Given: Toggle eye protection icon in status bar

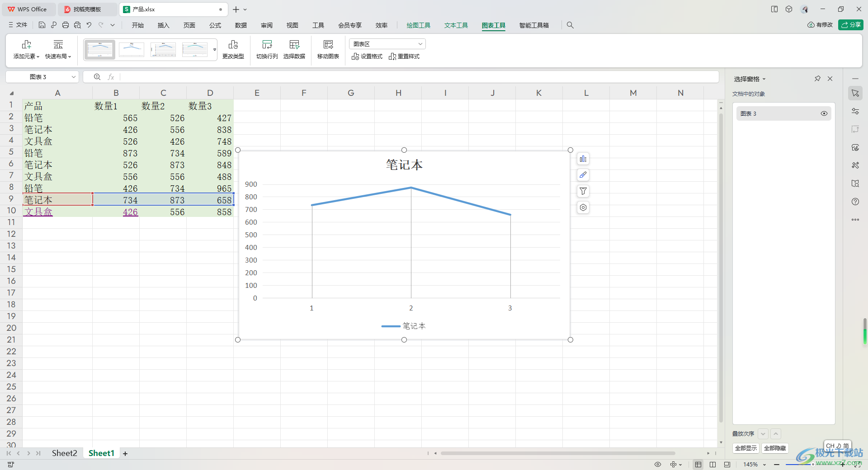Looking at the screenshot, I should (658, 465).
